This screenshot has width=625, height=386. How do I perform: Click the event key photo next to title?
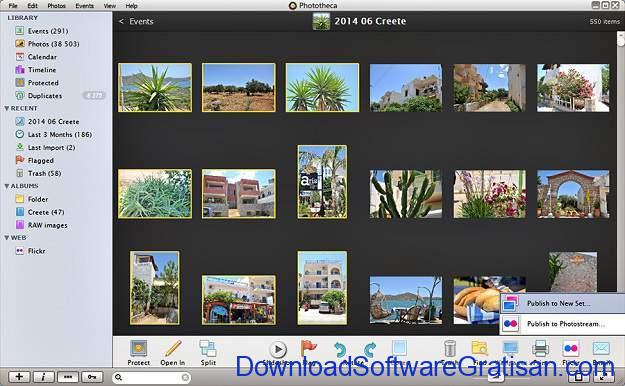[321, 21]
